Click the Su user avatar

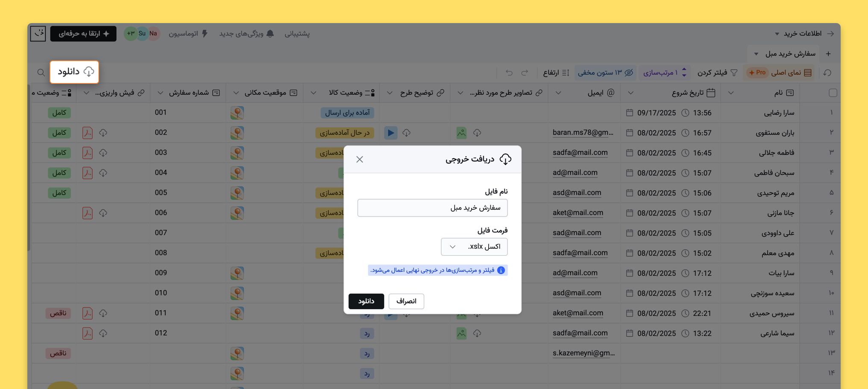click(x=142, y=34)
